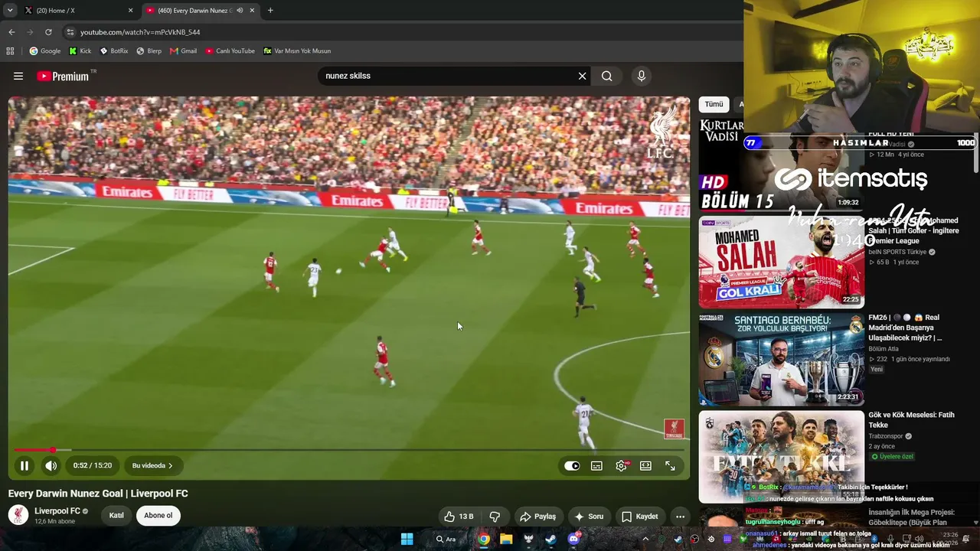Close the '(20) Home / X' tab

130,11
